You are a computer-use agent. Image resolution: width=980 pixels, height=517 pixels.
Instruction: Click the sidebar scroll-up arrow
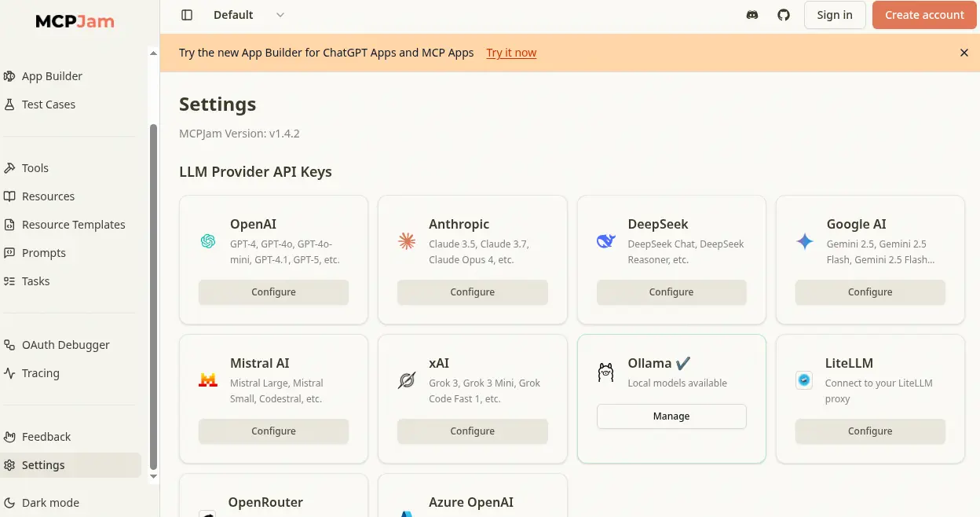click(154, 53)
